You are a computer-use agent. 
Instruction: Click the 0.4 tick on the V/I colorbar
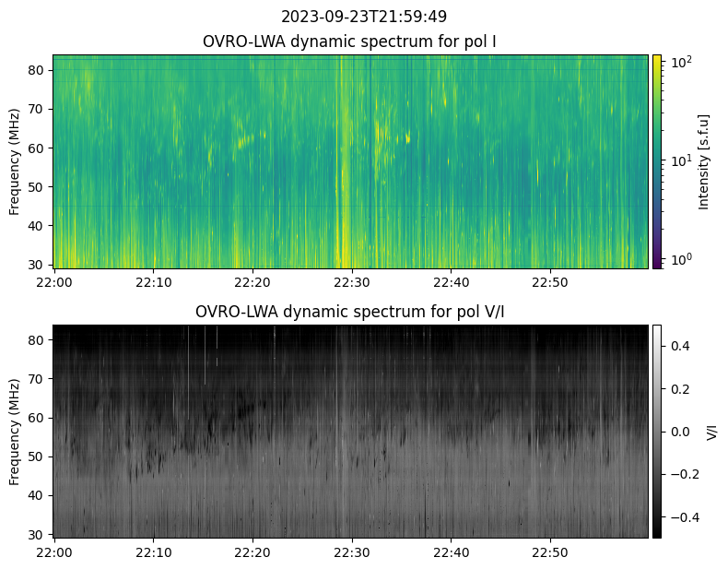coord(677,346)
